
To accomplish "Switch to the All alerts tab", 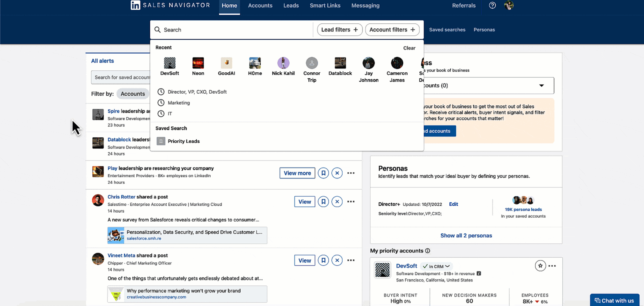I will tap(102, 61).
